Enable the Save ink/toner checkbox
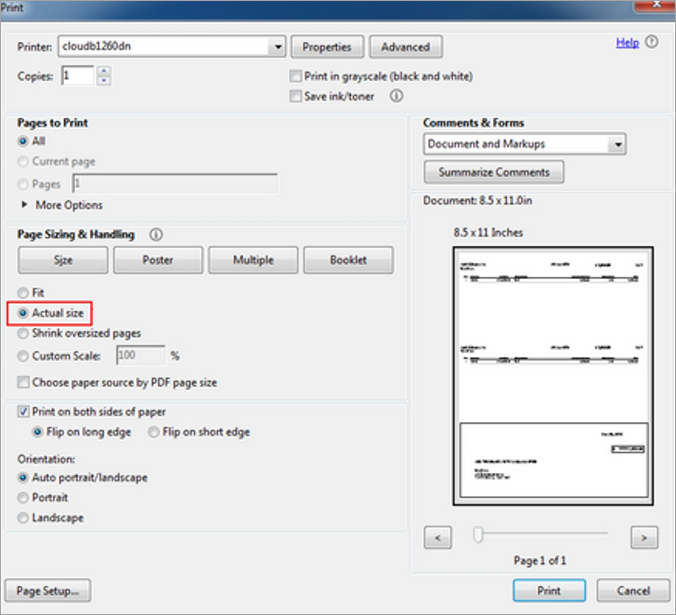 [x=295, y=96]
